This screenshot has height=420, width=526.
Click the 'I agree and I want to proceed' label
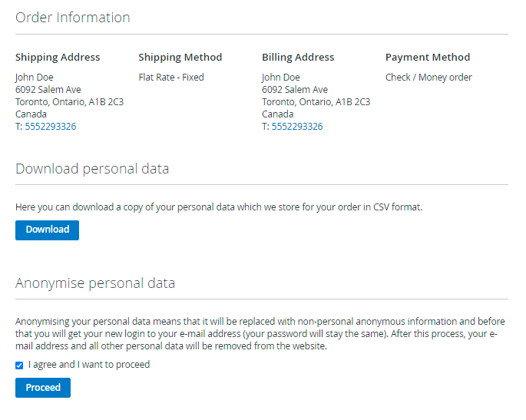(89, 365)
